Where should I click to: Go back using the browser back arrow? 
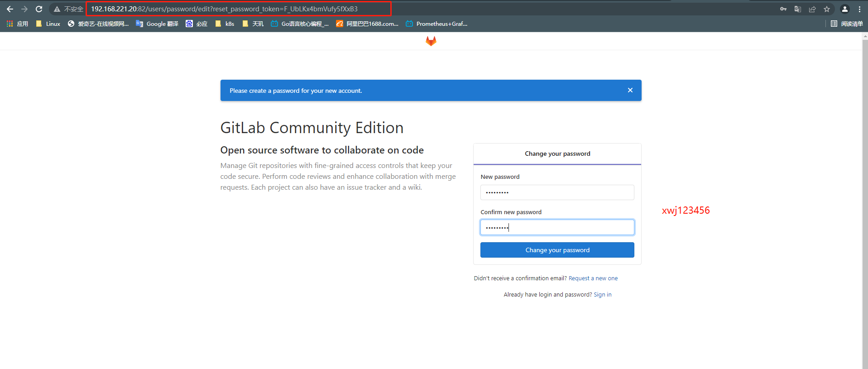(x=10, y=9)
